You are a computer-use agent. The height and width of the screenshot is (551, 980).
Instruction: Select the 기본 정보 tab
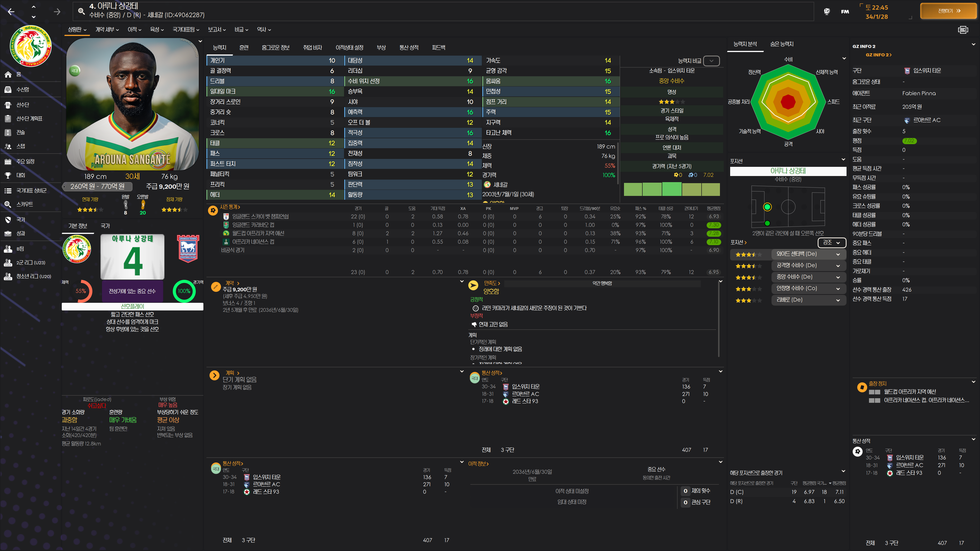tap(78, 226)
